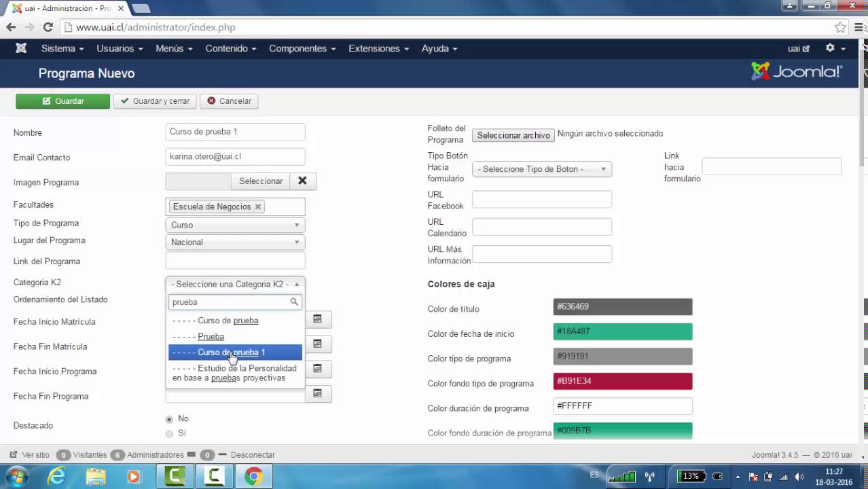Open the calendar for Fecha Fin Programa
868x489 pixels.
(x=317, y=393)
